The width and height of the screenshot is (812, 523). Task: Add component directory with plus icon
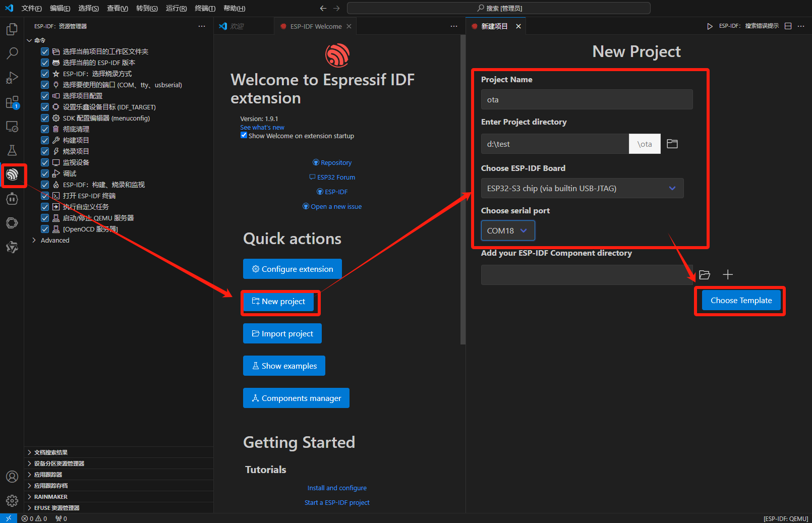tap(728, 275)
